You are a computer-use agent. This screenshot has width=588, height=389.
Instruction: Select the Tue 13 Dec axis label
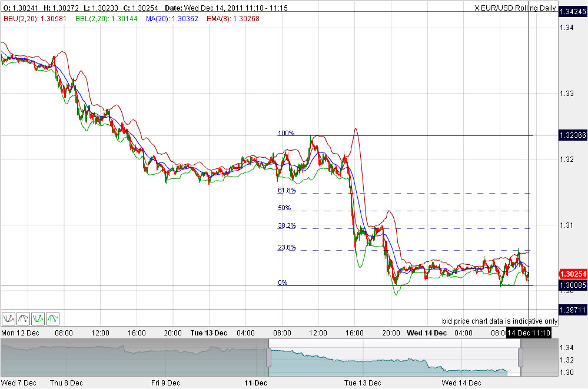click(x=209, y=333)
